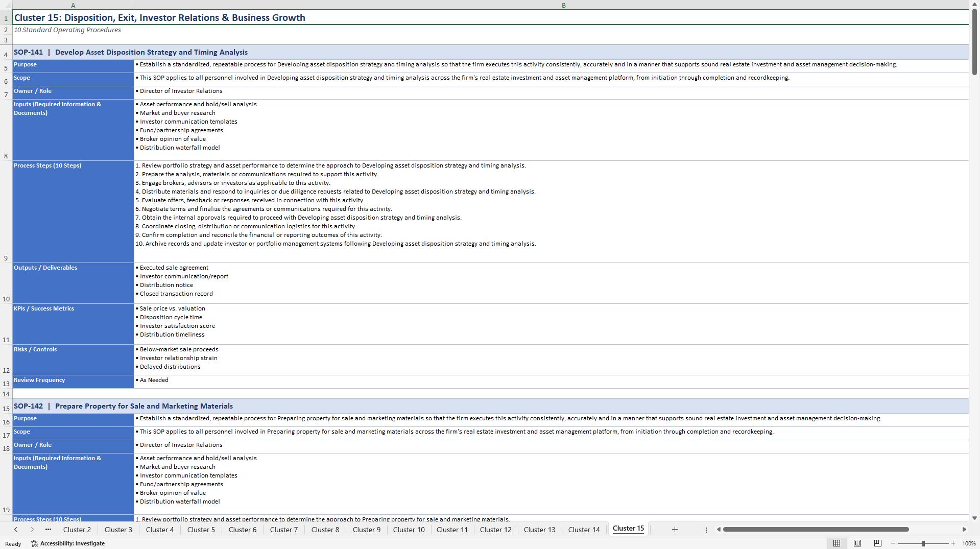Select the Cluster 15 title cell

(x=490, y=17)
